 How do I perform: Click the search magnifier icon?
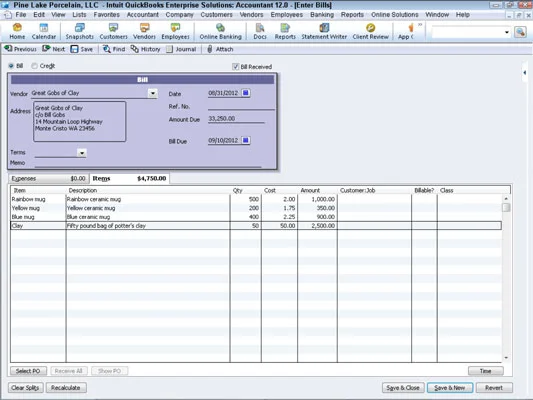(520, 32)
